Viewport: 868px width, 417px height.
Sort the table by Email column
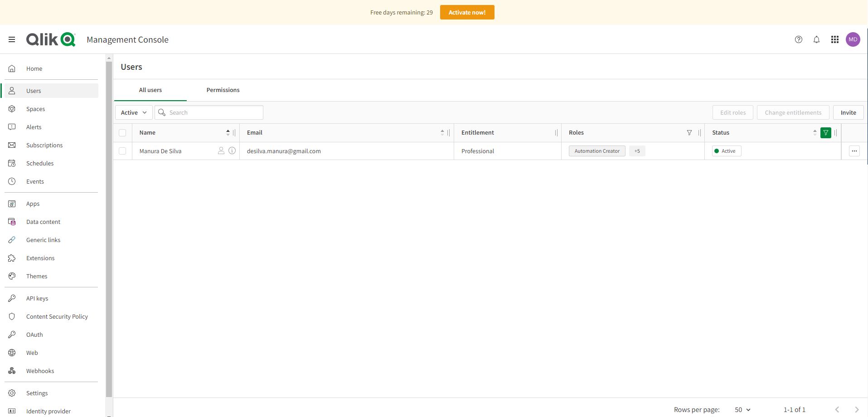(x=442, y=133)
